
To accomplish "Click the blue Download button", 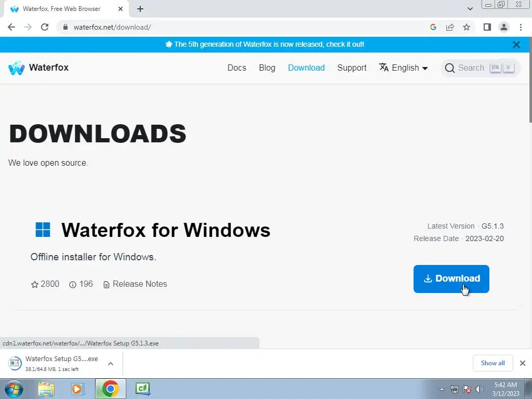I will coord(451,279).
